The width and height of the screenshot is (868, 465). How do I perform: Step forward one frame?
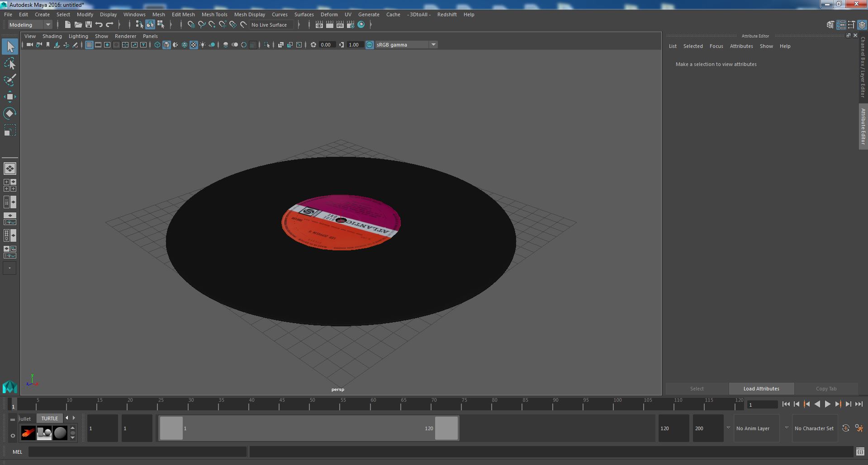tap(849, 404)
